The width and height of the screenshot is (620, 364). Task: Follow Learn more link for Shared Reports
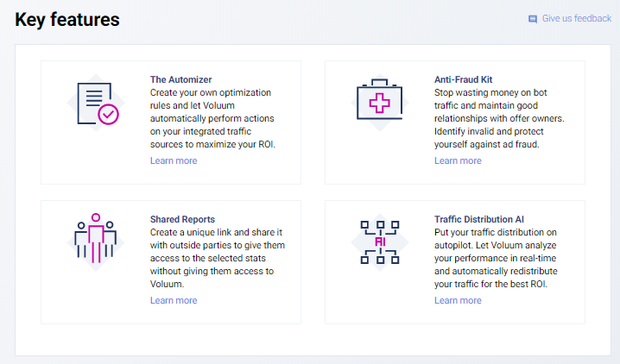[174, 300]
